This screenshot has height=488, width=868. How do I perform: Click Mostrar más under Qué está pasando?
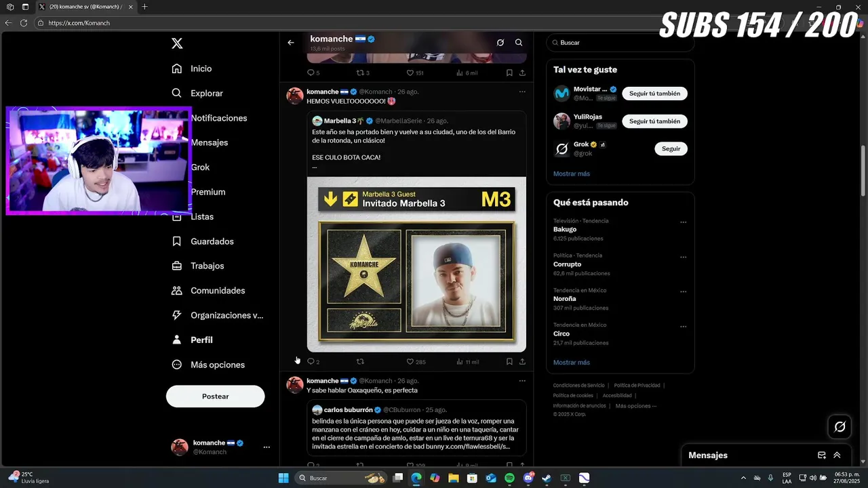(x=571, y=363)
